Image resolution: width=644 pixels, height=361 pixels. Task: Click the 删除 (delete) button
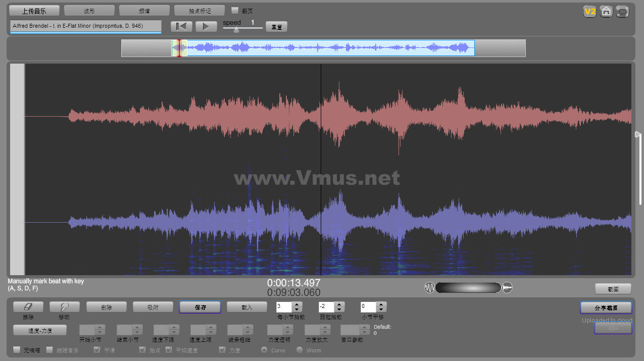(x=107, y=307)
